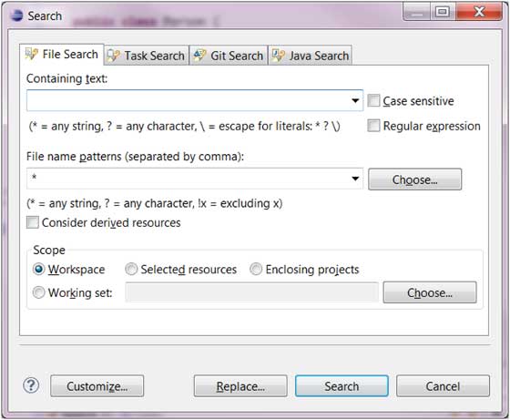The image size is (510, 420).
Task: Pick the Working set radio option
Action: (x=38, y=292)
